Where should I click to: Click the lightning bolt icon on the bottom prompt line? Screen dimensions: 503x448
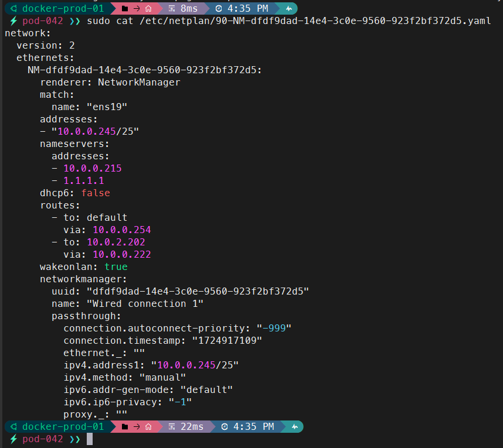tap(13, 439)
